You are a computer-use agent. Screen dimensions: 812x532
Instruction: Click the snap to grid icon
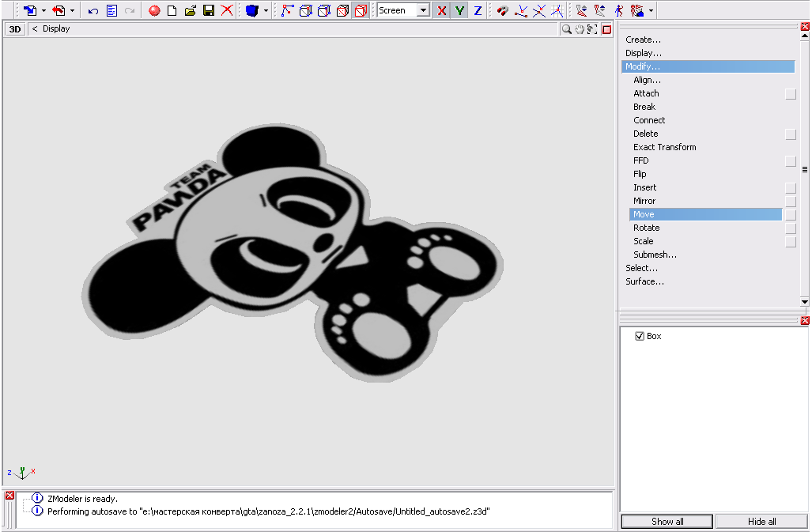(x=557, y=10)
